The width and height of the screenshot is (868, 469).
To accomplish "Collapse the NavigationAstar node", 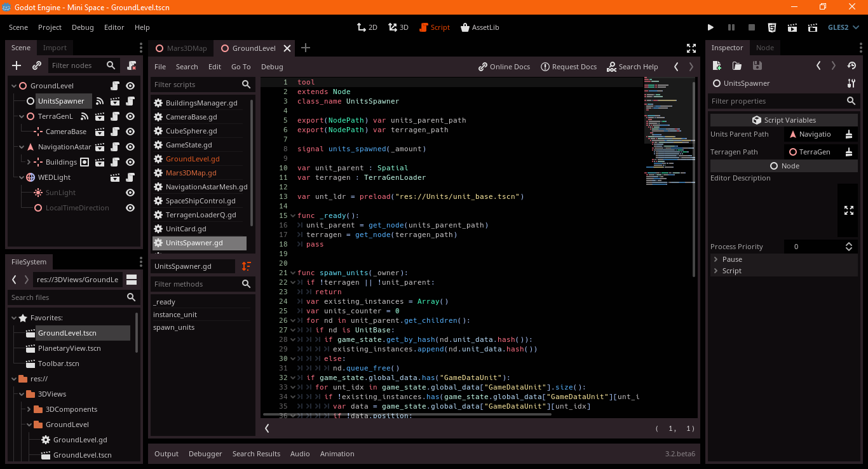I will pyautogui.click(x=22, y=147).
